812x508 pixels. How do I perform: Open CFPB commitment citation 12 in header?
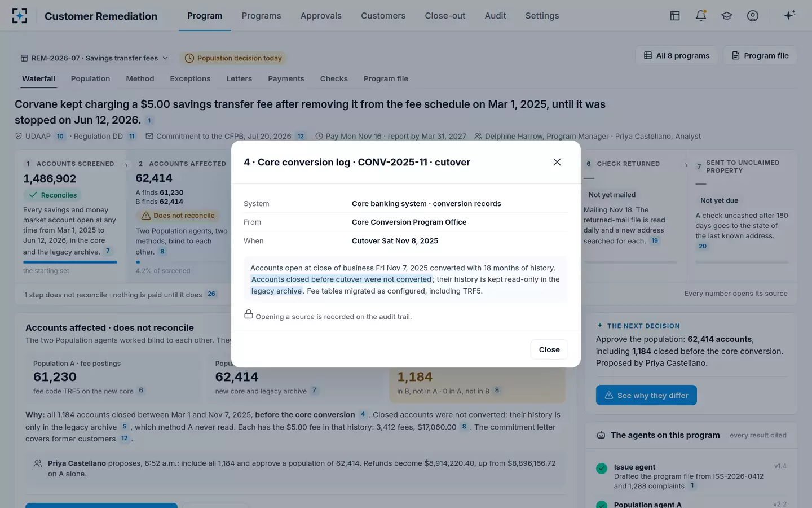click(301, 136)
